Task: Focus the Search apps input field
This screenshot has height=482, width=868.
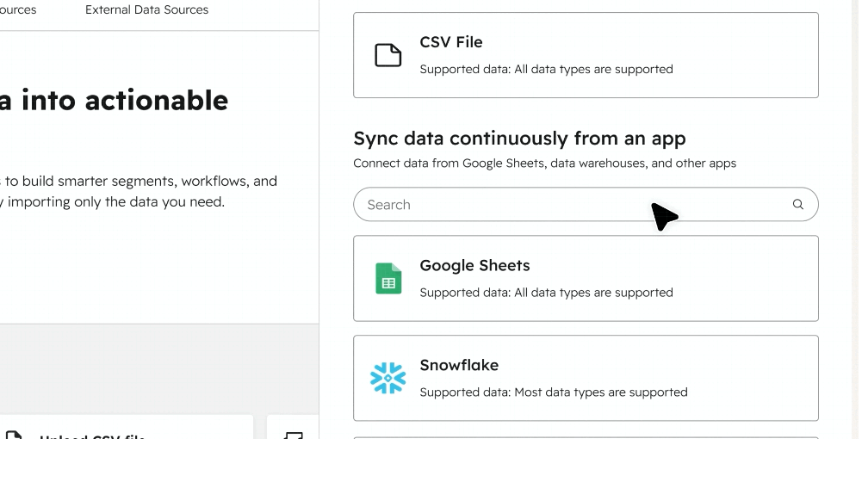Action: [568, 205]
